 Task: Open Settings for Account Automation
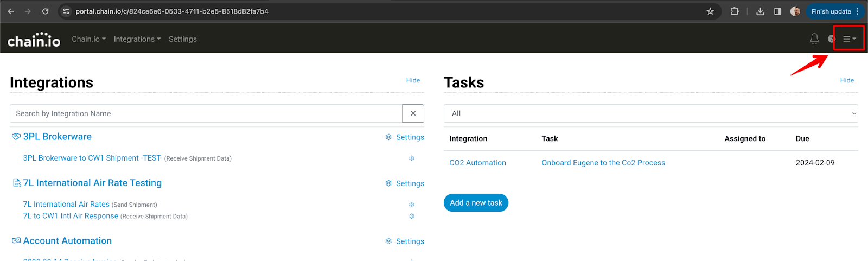405,241
